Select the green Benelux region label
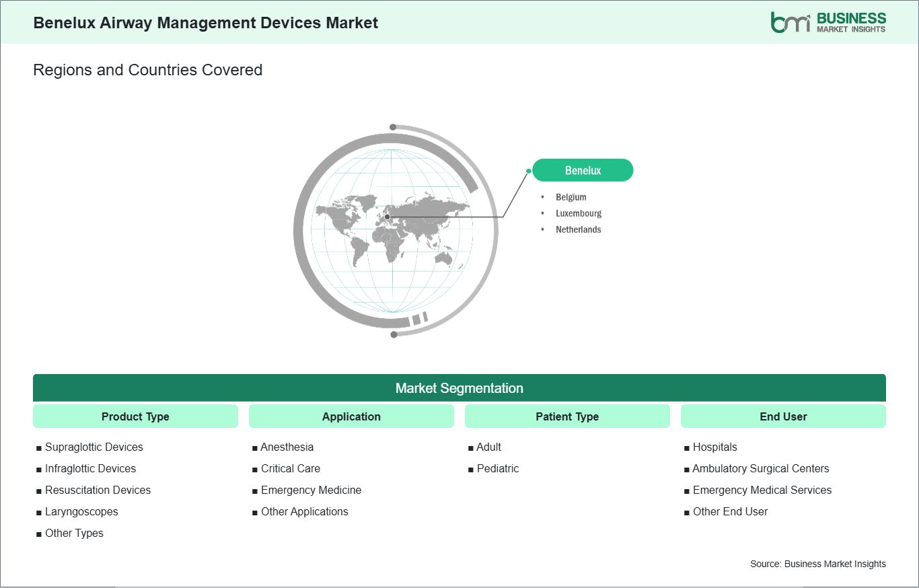The height and width of the screenshot is (588, 919). pyautogui.click(x=583, y=170)
